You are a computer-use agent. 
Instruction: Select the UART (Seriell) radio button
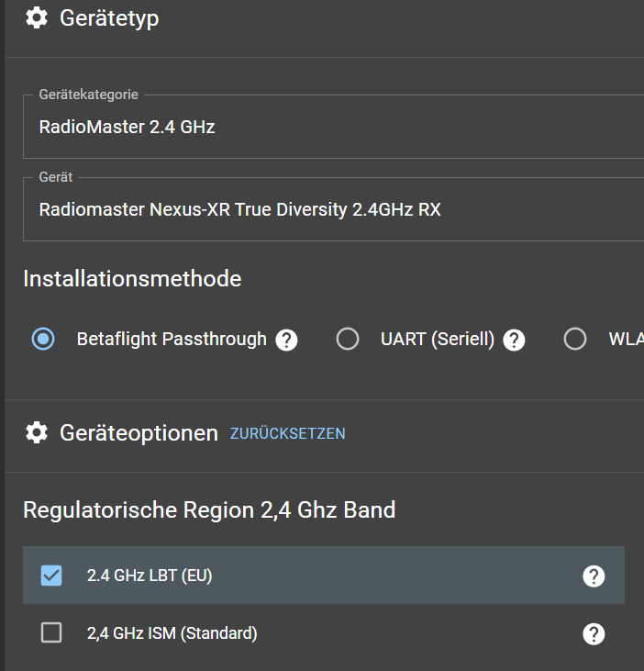pos(348,340)
